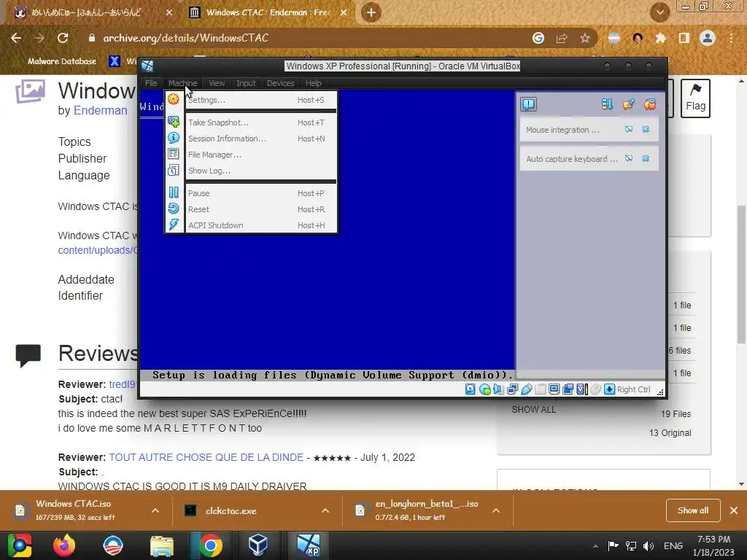Click the Flag button on archive page
Image resolution: width=747 pixels, height=560 pixels.
tap(695, 98)
